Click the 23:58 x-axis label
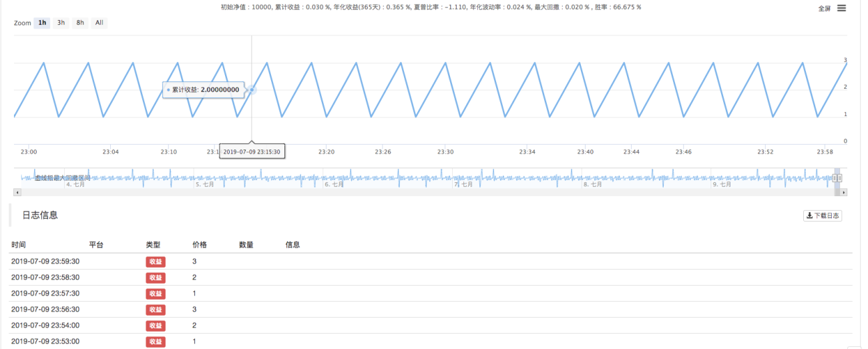 click(825, 152)
